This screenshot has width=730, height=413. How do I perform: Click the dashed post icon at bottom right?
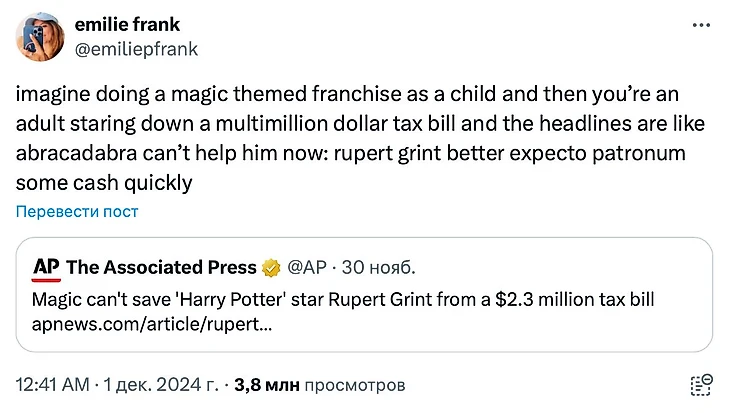(701, 384)
